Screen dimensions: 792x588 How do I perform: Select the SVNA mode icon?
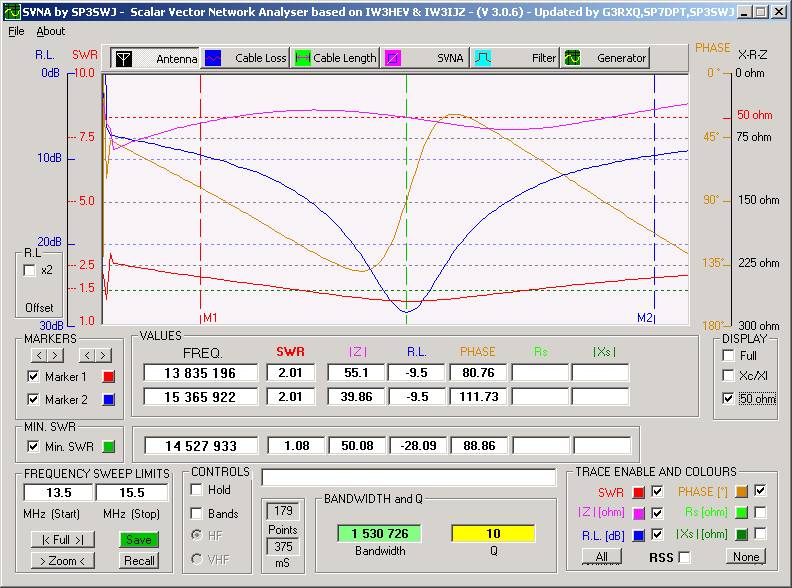394,58
